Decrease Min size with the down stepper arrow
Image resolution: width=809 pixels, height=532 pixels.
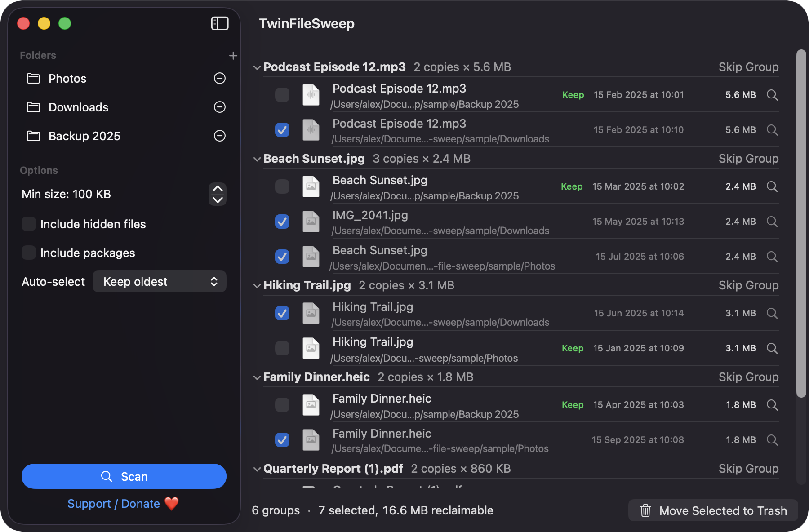(218, 200)
